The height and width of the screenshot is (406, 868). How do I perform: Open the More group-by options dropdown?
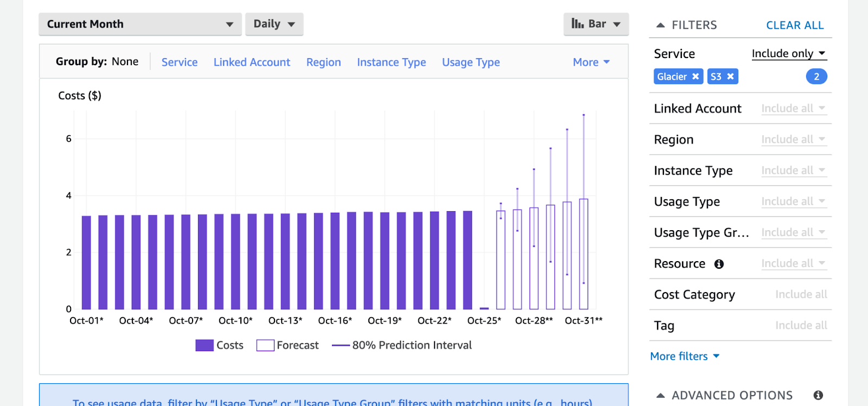click(591, 62)
